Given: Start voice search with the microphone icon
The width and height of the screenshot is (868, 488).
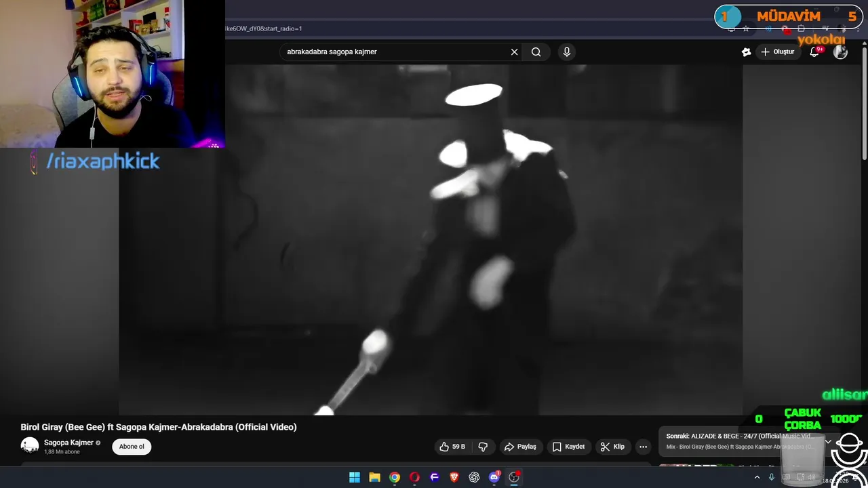Looking at the screenshot, I should [x=567, y=52].
